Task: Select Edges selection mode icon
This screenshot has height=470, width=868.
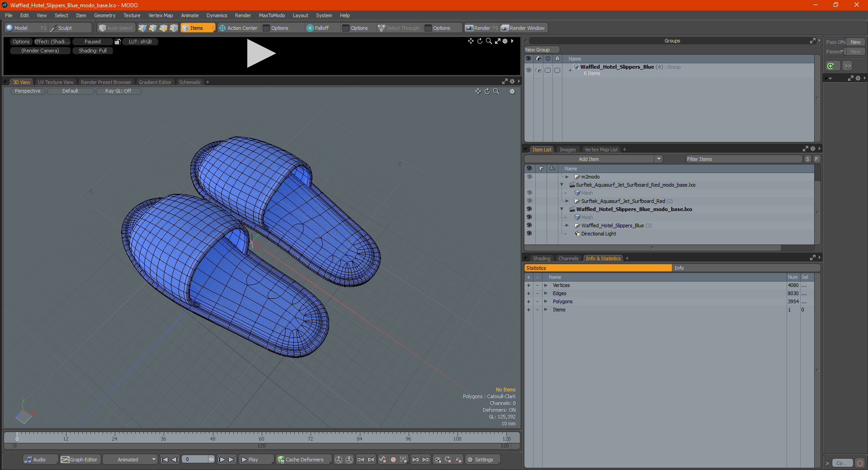Action: pyautogui.click(x=153, y=28)
